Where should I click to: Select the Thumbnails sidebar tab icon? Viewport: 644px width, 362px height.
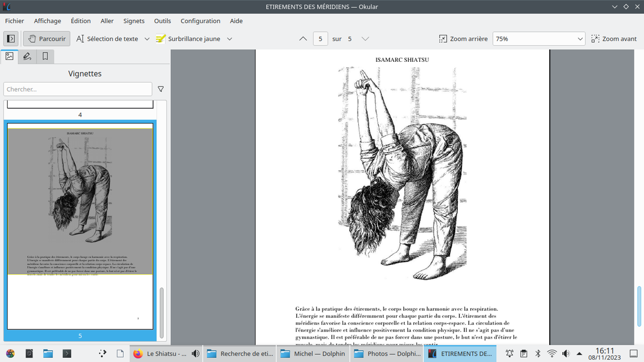coord(9,57)
